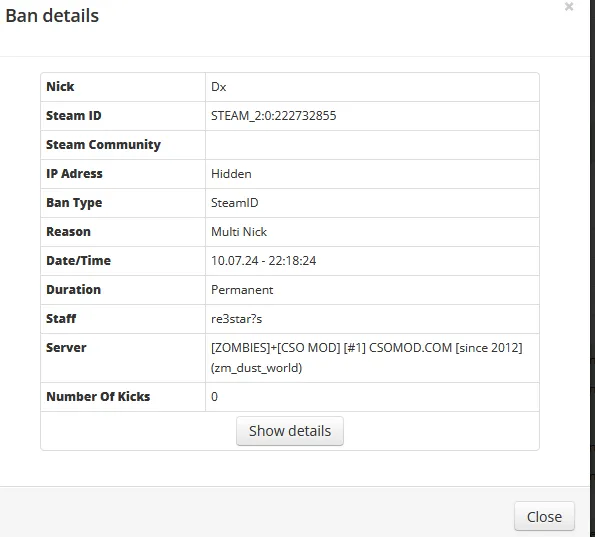The width and height of the screenshot is (595, 537).
Task: Click the SteamID ban type value
Action: (235, 203)
